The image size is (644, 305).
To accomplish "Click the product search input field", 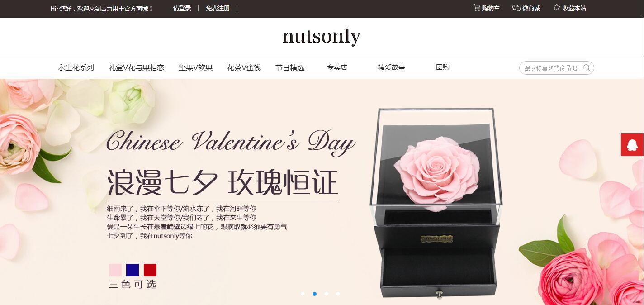I will 552,68.
